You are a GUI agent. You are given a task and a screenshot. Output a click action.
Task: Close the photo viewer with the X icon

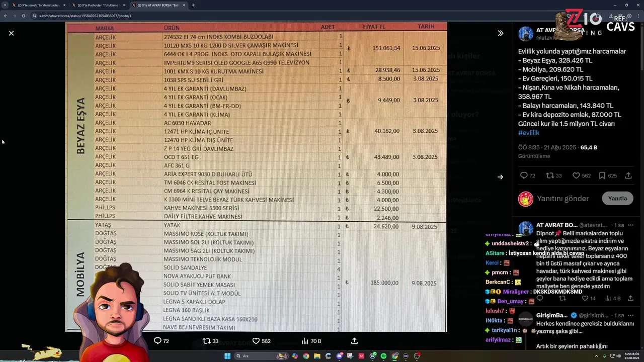(11, 33)
